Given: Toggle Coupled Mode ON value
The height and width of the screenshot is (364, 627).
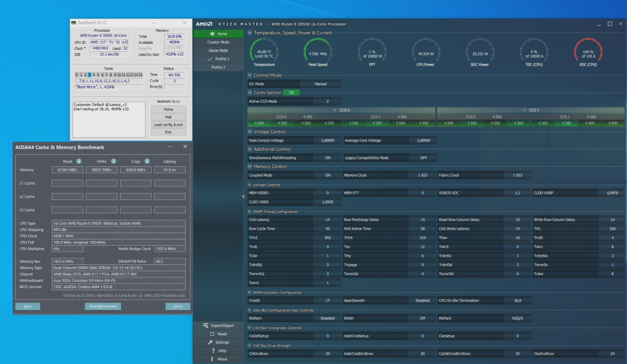Looking at the screenshot, I should 327,175.
